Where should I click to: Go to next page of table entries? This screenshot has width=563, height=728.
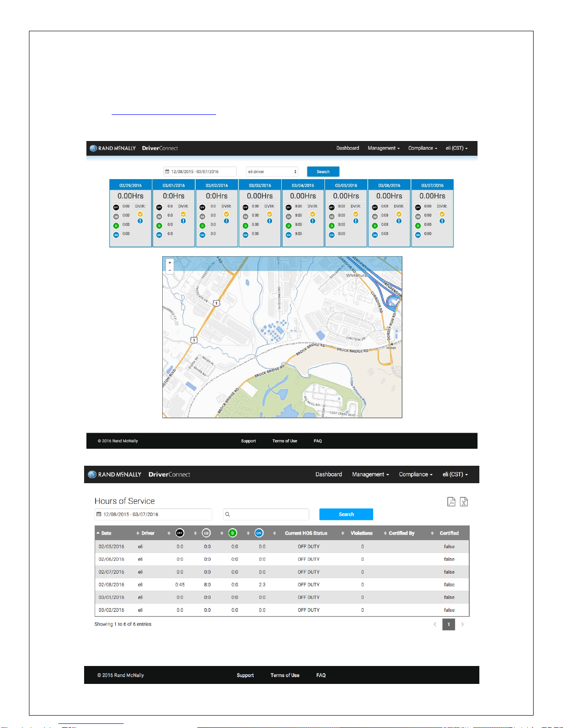[462, 624]
